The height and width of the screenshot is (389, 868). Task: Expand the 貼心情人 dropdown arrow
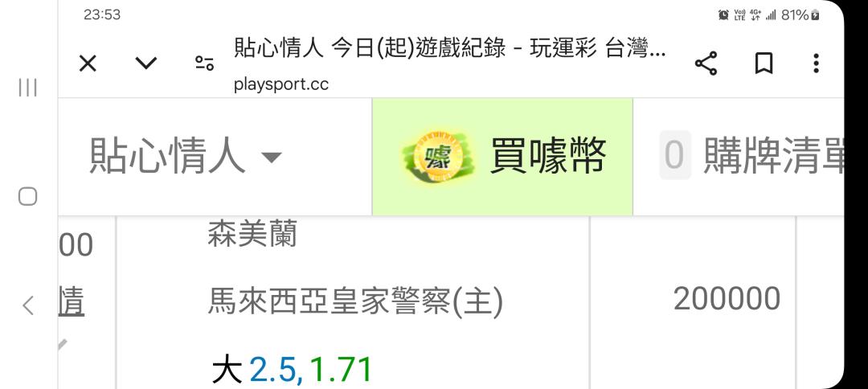coord(272,158)
